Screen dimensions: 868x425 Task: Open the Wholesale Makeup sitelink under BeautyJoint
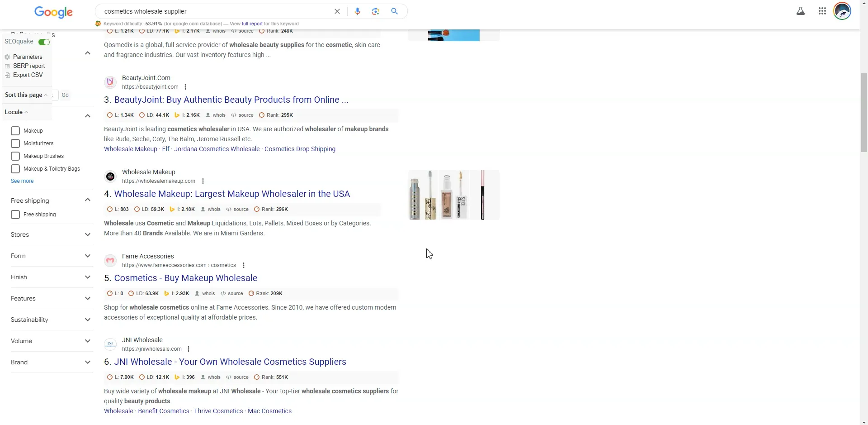(x=131, y=149)
